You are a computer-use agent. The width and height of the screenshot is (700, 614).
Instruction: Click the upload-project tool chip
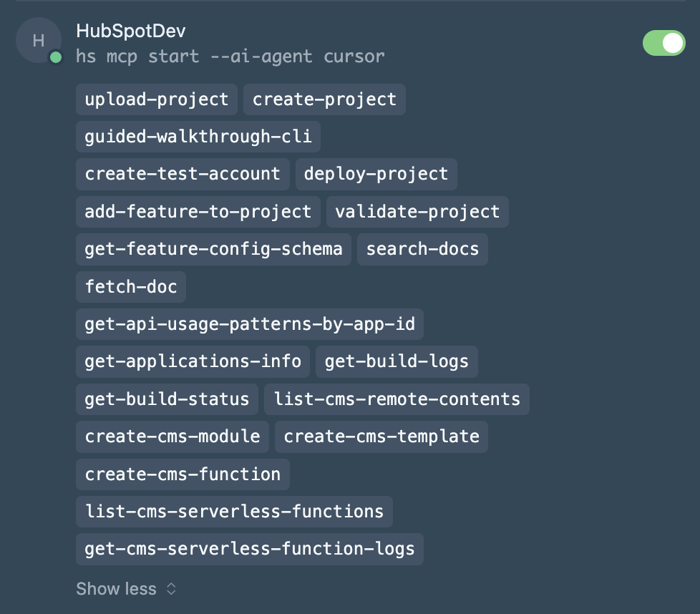[157, 99]
